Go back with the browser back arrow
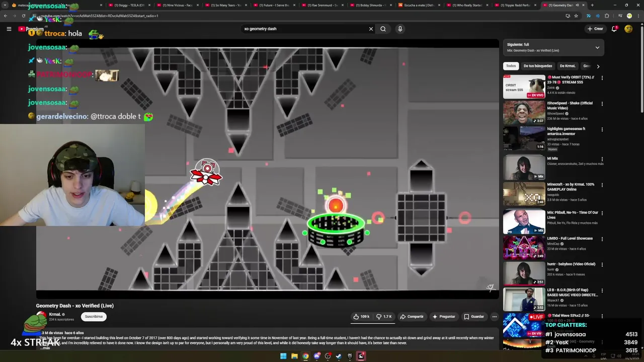The height and width of the screenshot is (362, 644). pyautogui.click(x=6, y=16)
